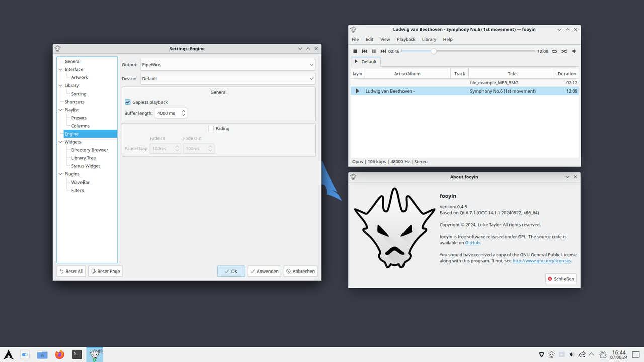Click the Anwenden button
The image size is (644, 362).
click(264, 271)
